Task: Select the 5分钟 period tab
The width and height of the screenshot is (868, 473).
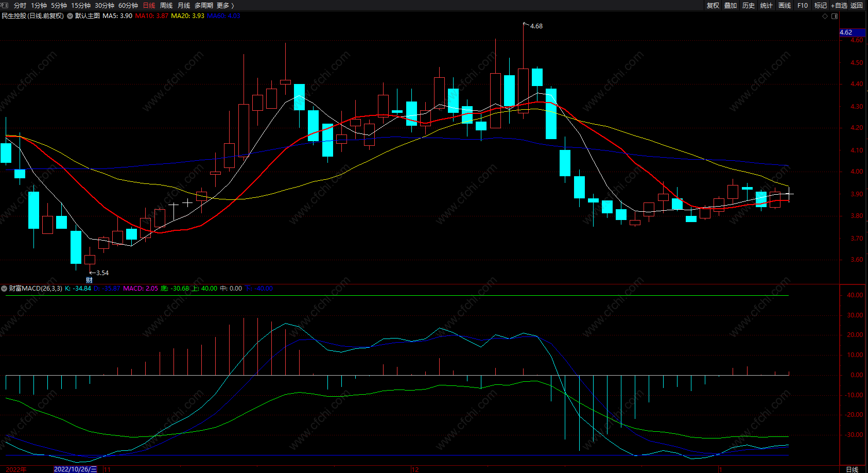Action: pos(59,6)
